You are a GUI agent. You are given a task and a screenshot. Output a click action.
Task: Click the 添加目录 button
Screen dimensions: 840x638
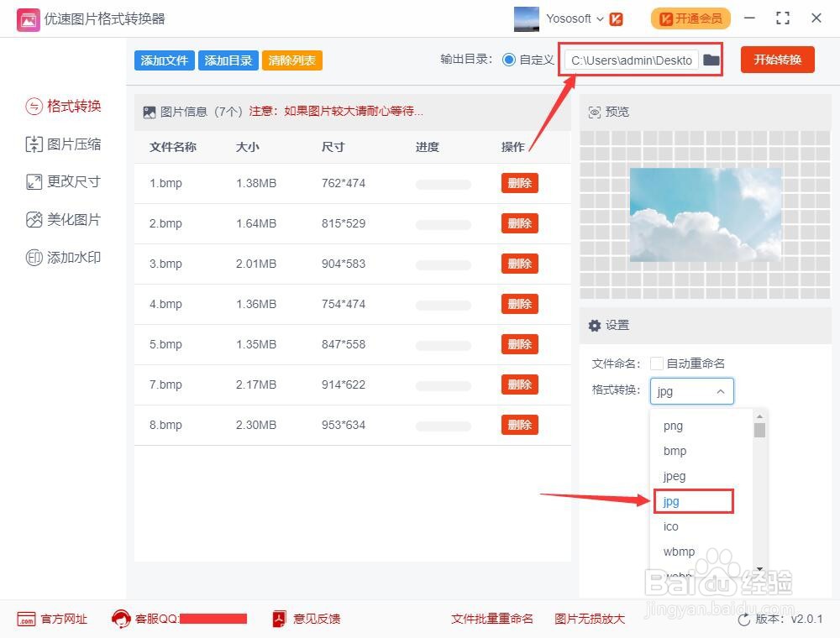[228, 60]
